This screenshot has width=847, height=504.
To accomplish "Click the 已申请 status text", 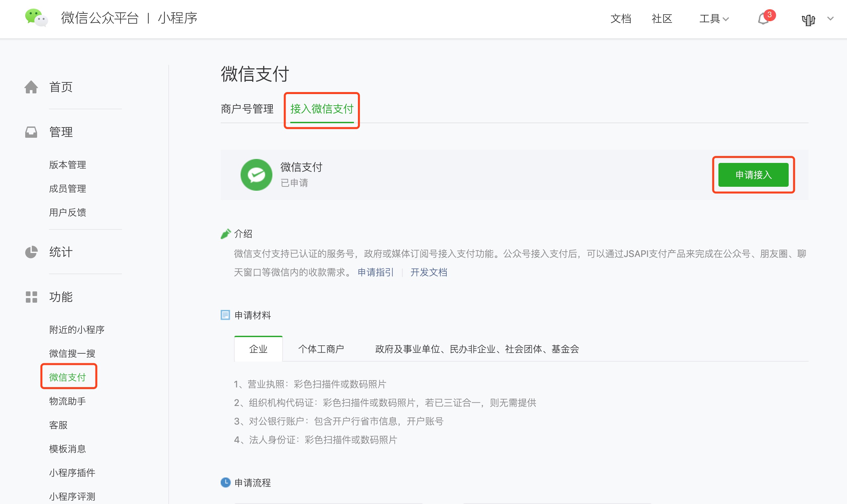I will (294, 183).
